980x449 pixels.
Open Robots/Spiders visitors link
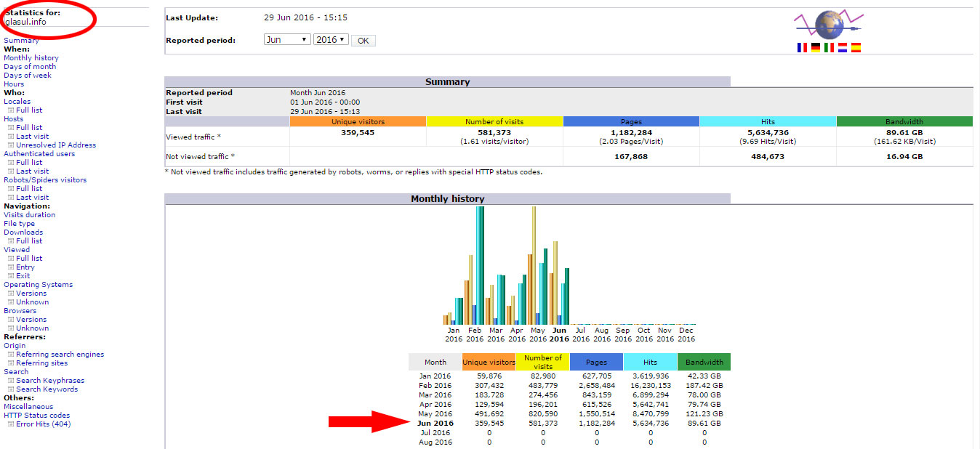pyautogui.click(x=45, y=180)
